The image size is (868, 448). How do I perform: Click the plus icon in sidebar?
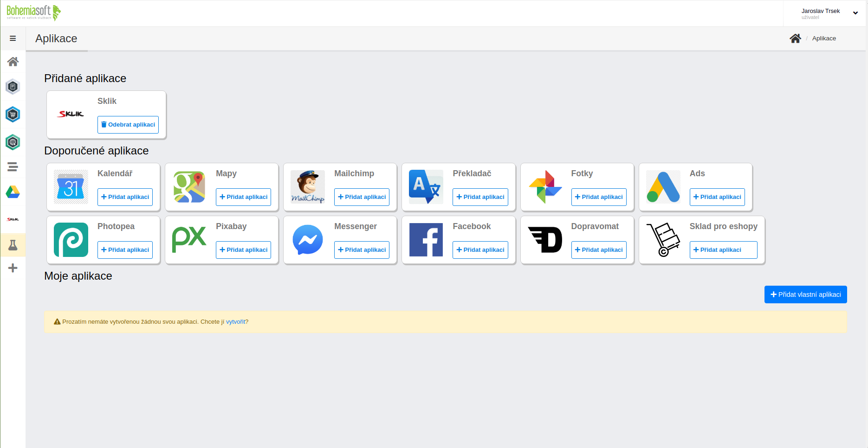[13, 268]
